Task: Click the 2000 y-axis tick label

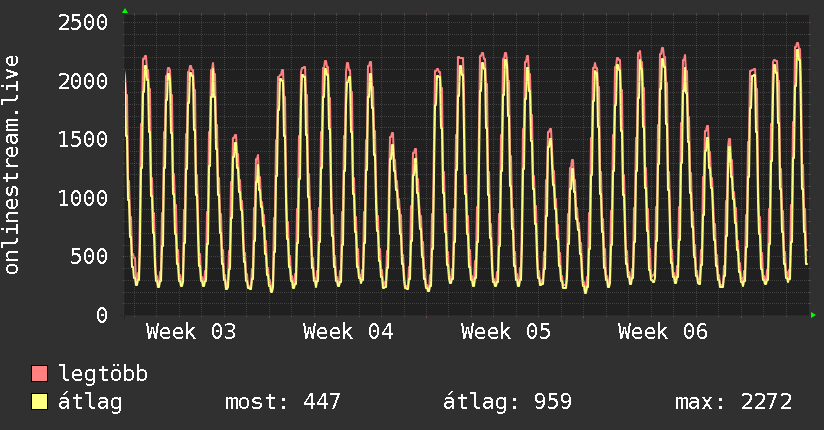Action: click(82, 81)
